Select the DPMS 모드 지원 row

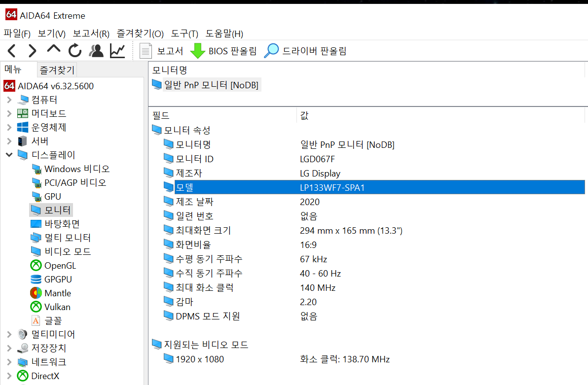click(373, 316)
